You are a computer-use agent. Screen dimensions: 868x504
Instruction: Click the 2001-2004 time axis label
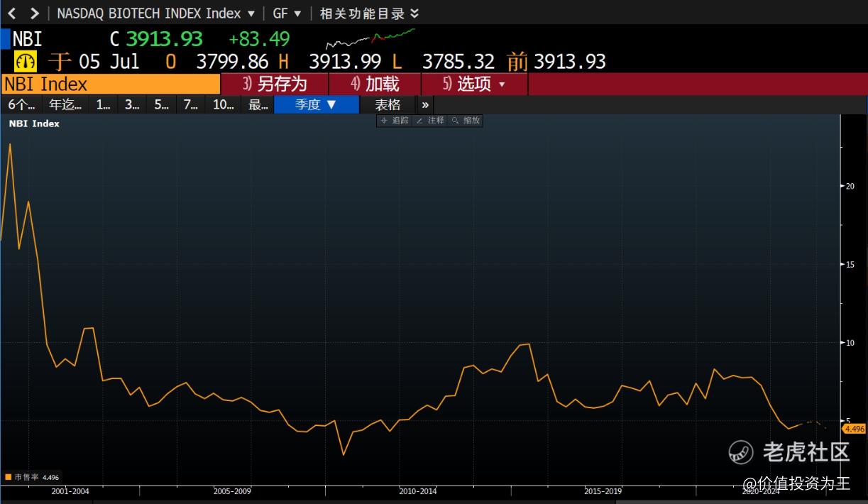pyautogui.click(x=71, y=491)
